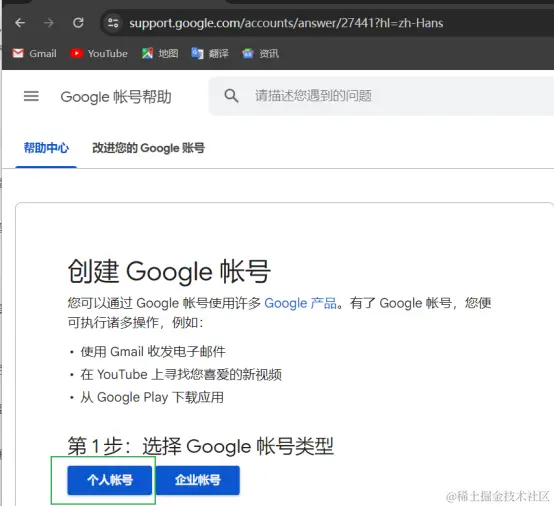Click the Google 帐号帮助 title

tap(116, 97)
